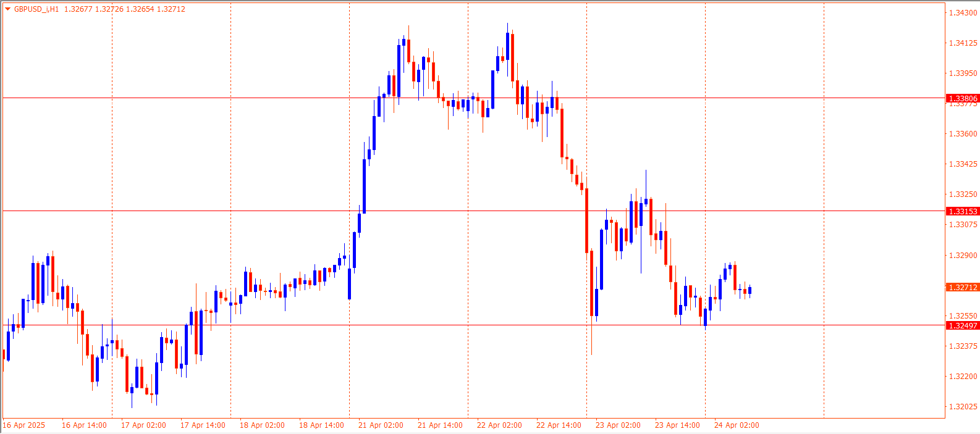Click the orange triangle beside the GBPUSD_i,H1 title

coord(7,9)
